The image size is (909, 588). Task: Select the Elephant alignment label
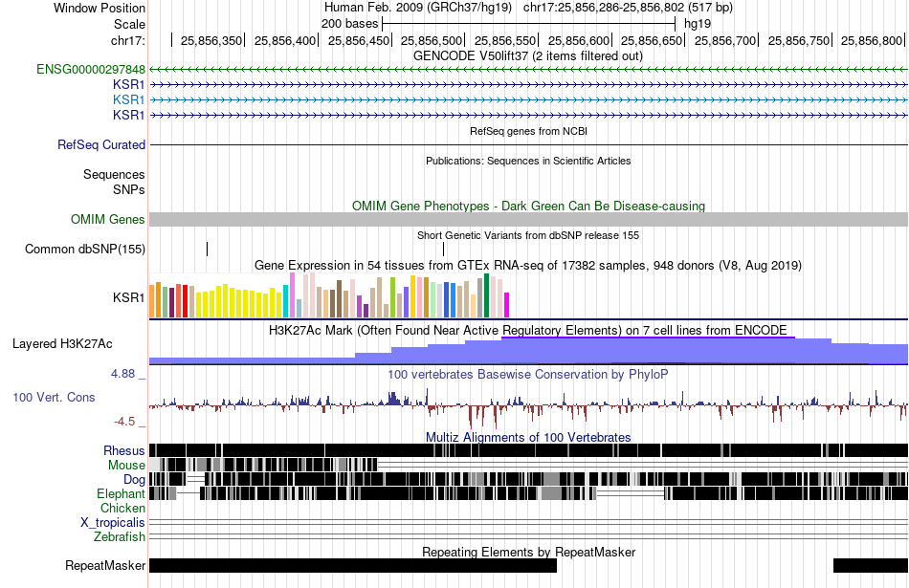pyautogui.click(x=121, y=494)
